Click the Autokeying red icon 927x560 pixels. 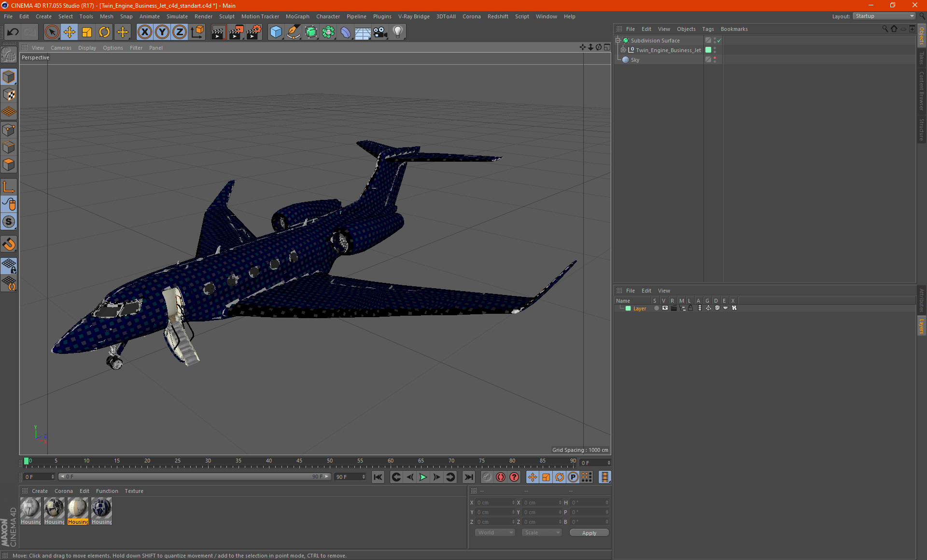501,477
